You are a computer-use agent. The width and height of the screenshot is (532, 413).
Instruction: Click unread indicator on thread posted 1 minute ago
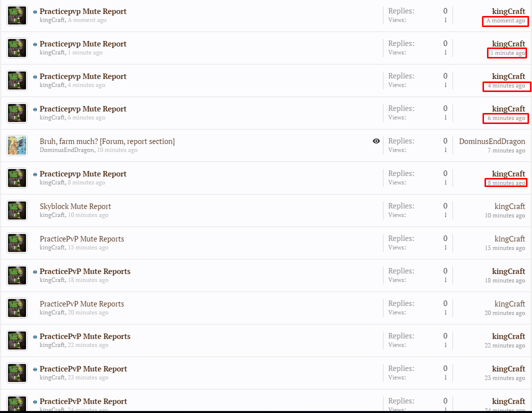pos(35,44)
